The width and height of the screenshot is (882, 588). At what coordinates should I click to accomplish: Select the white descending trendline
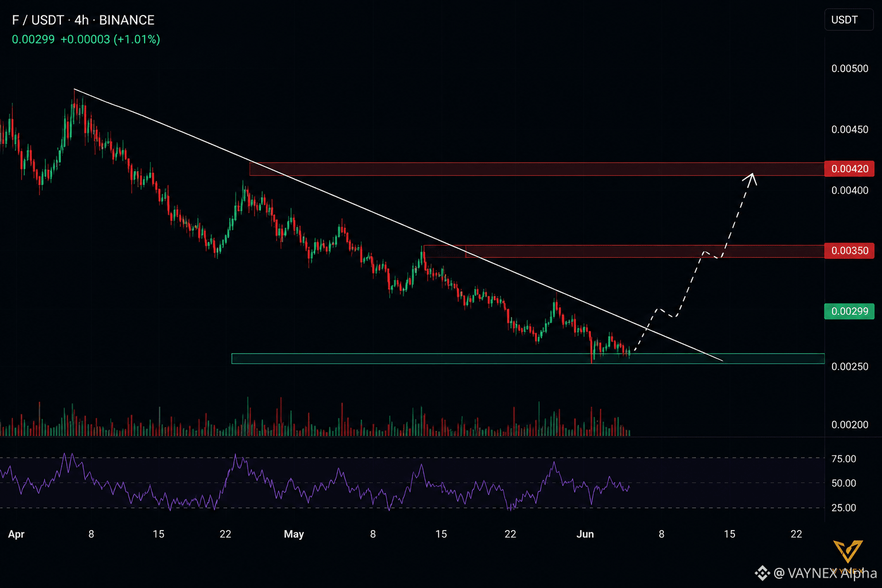point(398,225)
